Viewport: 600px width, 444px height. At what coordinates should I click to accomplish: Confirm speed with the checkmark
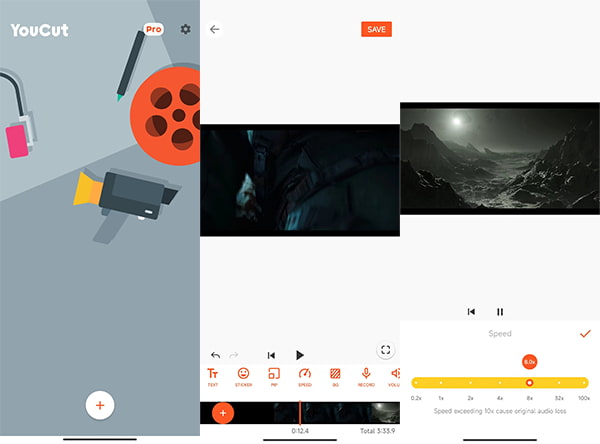point(585,334)
